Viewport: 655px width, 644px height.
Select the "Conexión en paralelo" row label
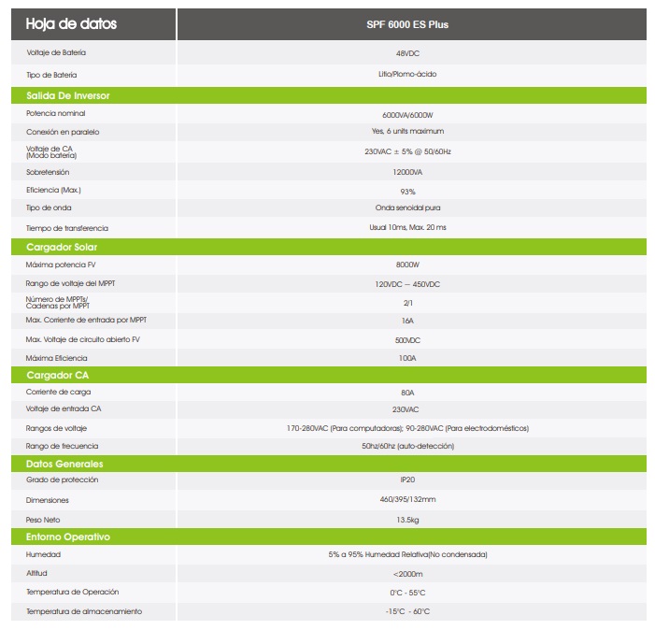62,132
